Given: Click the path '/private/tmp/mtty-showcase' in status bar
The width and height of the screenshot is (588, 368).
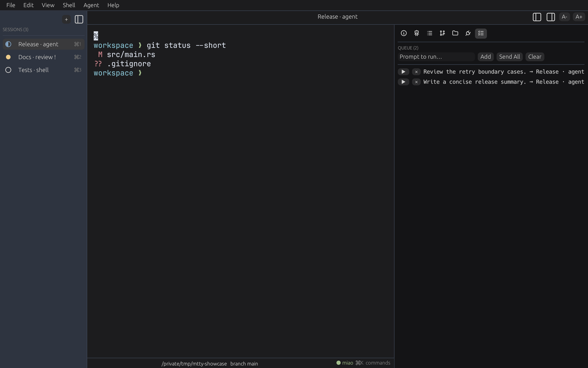Looking at the screenshot, I should pyautogui.click(x=194, y=363).
